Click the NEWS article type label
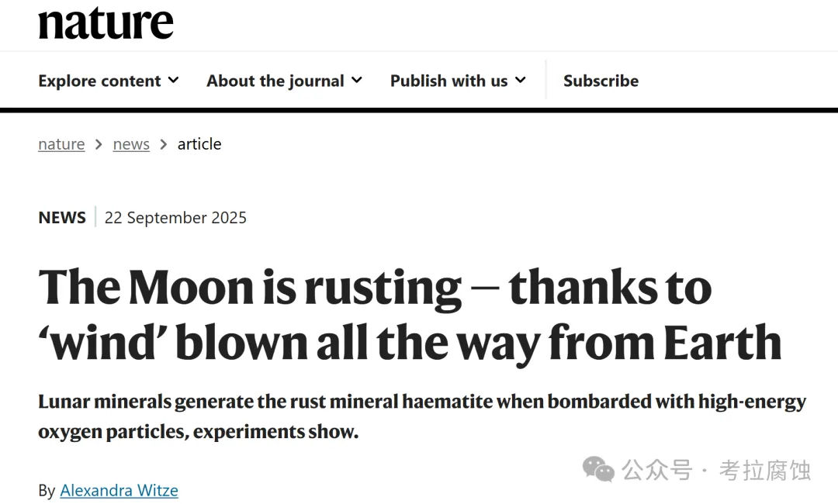The width and height of the screenshot is (838, 504). pos(62,218)
